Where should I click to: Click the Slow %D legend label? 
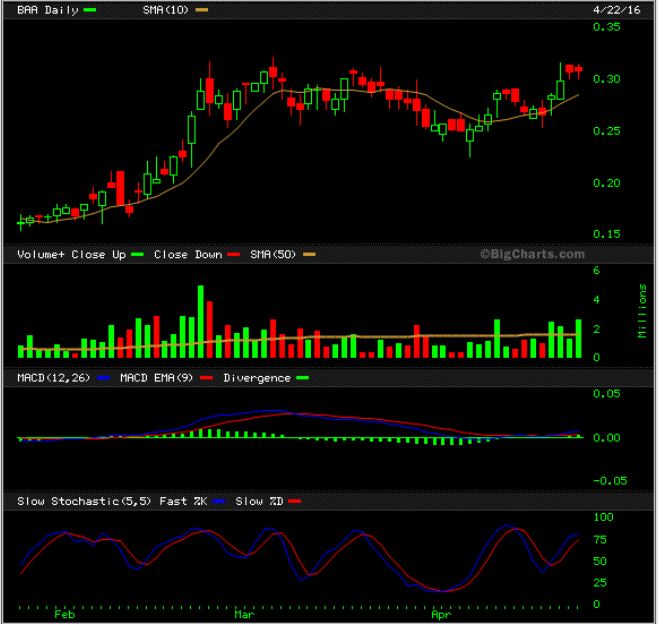coord(259,501)
